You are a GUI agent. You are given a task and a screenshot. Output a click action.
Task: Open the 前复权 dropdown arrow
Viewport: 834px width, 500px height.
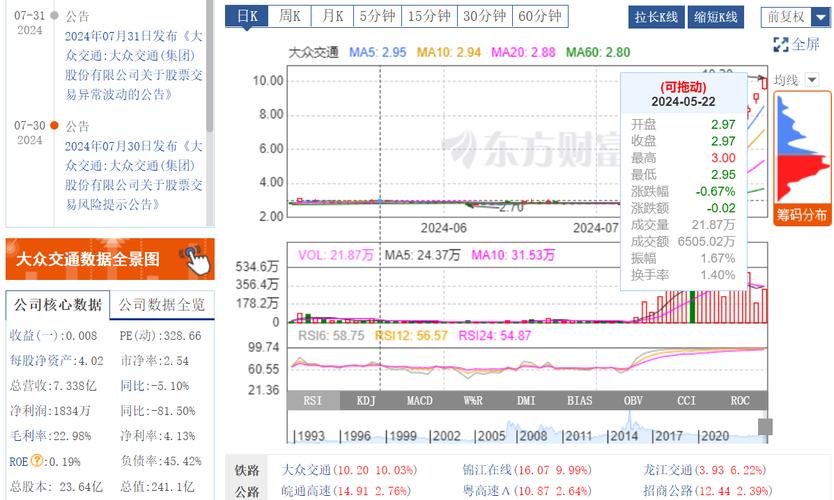click(x=820, y=18)
